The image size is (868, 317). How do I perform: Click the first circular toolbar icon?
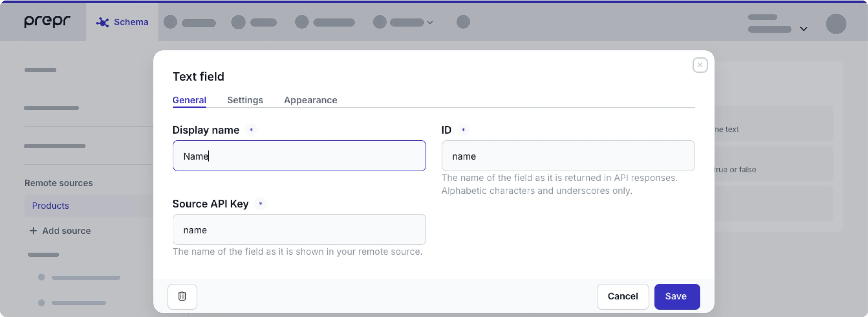(x=170, y=21)
